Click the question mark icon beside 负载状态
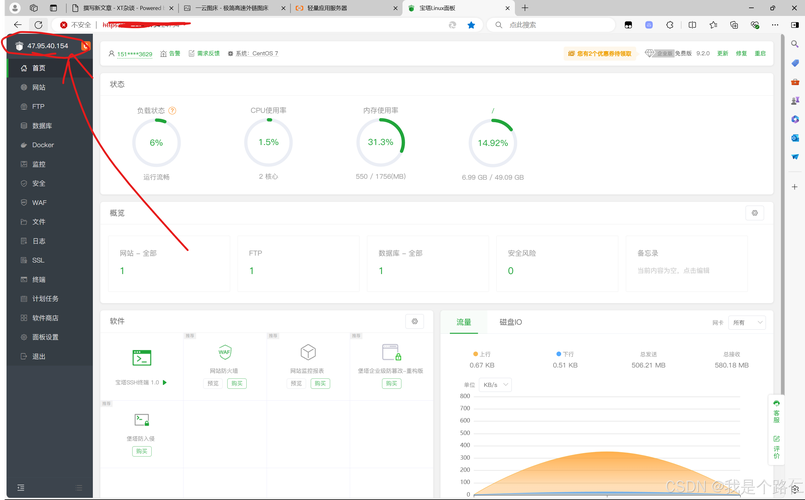The height and width of the screenshot is (500, 805). coord(172,110)
